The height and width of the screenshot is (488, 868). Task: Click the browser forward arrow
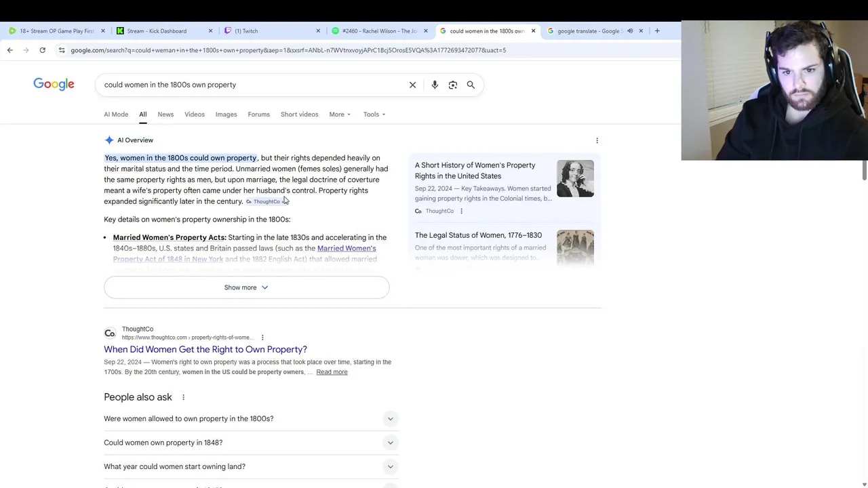[26, 50]
